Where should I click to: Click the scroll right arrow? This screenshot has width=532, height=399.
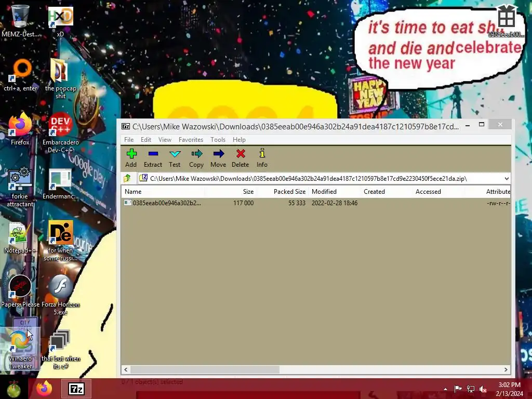(x=506, y=369)
